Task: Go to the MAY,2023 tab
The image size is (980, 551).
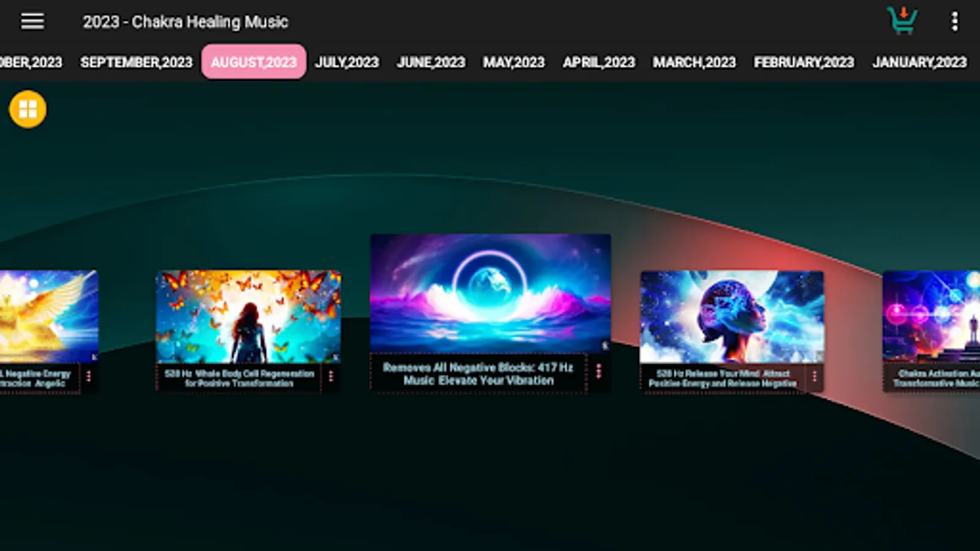Action: click(513, 62)
